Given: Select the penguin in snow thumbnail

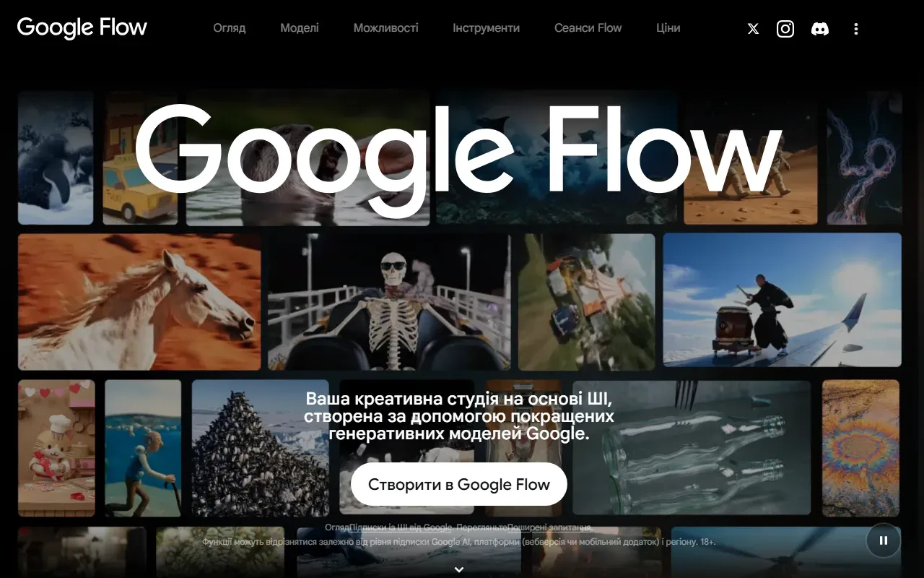Looking at the screenshot, I should [x=56, y=158].
